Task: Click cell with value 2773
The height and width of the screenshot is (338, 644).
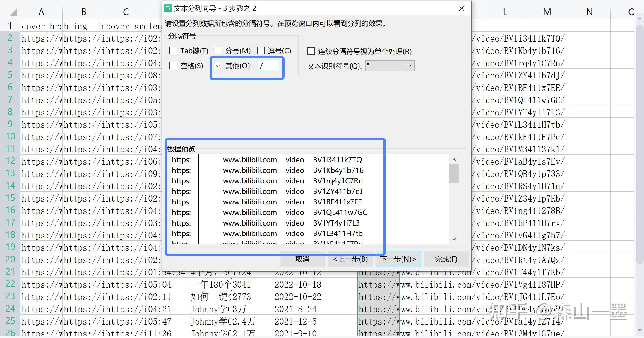Action: 252,297
